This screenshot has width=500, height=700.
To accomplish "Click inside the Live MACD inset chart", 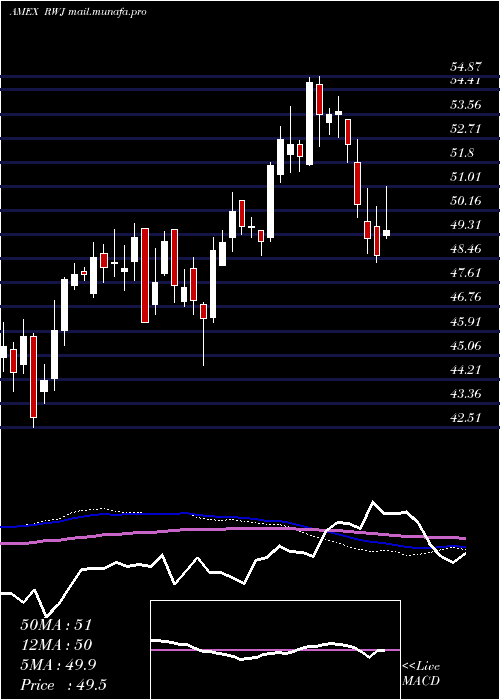I will point(275,650).
